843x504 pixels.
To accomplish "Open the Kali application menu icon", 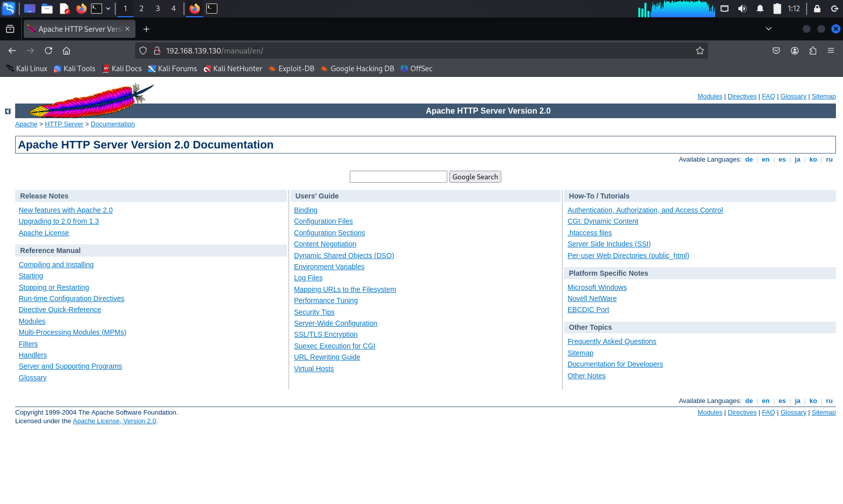I will [x=9, y=9].
